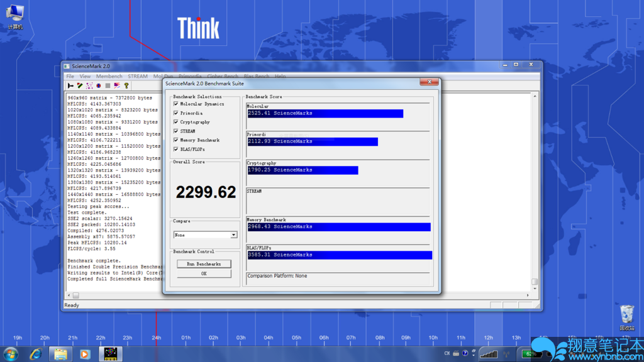This screenshot has width=644, height=362.
Task: Click the magenta scattered dots toolbar icon
Action: pos(89,85)
